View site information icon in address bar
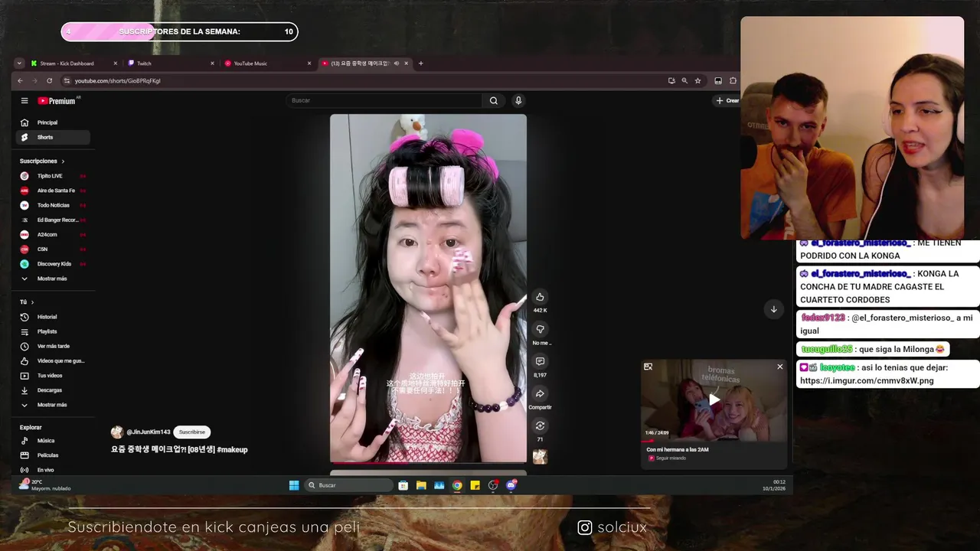Screen dimensions: 980x551 coord(67,80)
